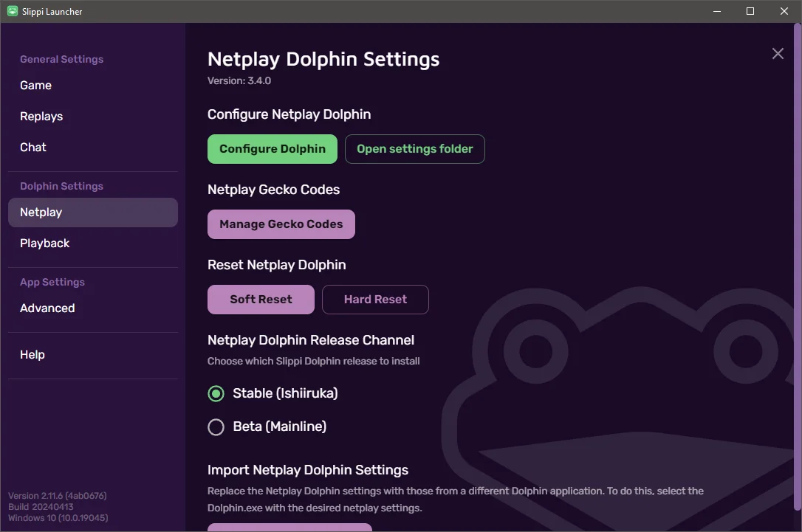Switch to the Playback settings tab

(x=44, y=243)
